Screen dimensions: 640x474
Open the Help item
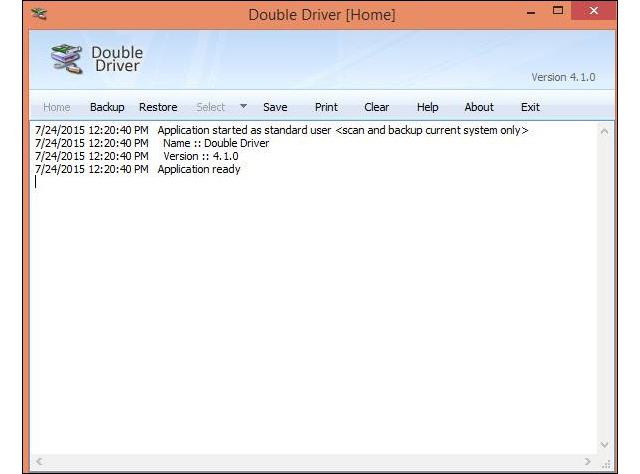click(x=427, y=107)
